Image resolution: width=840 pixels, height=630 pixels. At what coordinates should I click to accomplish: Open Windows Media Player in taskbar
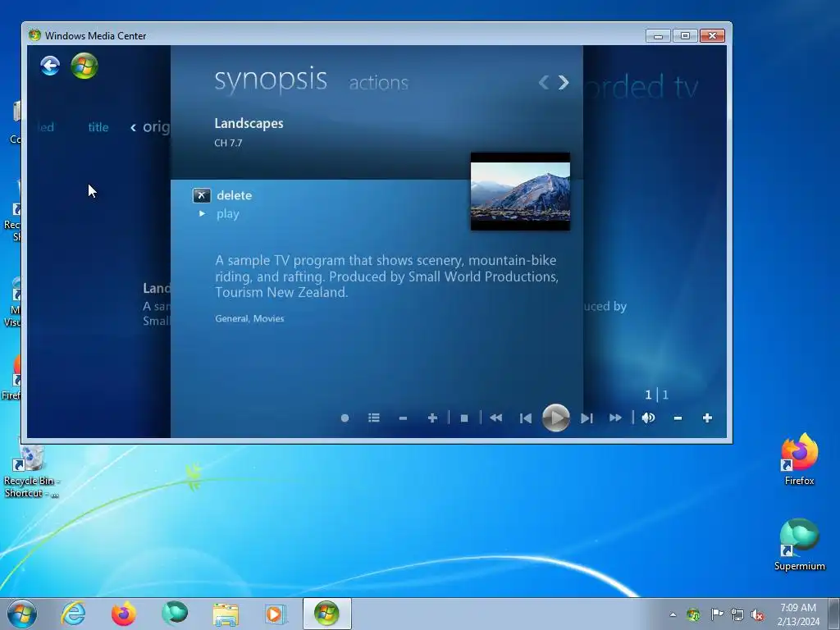pos(276,614)
